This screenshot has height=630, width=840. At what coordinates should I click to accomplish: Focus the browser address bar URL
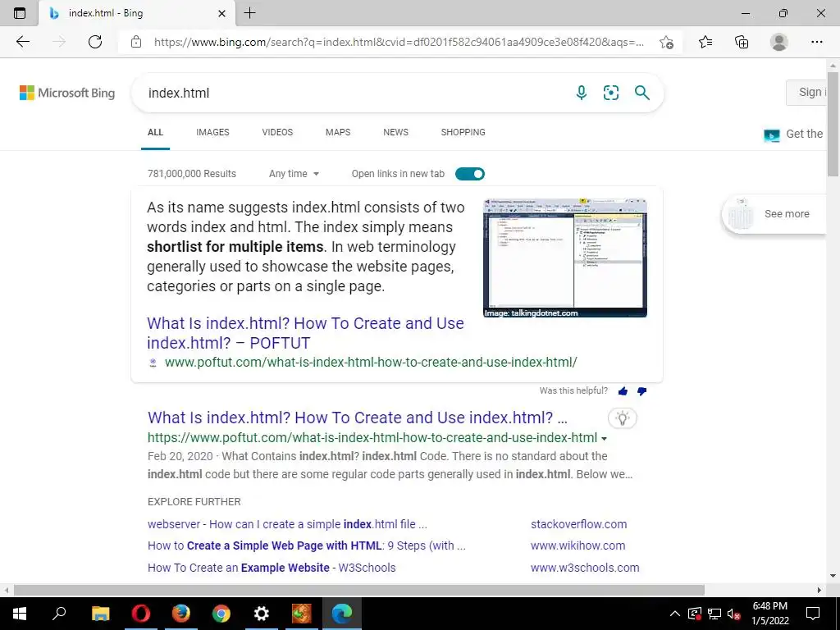tap(399, 43)
